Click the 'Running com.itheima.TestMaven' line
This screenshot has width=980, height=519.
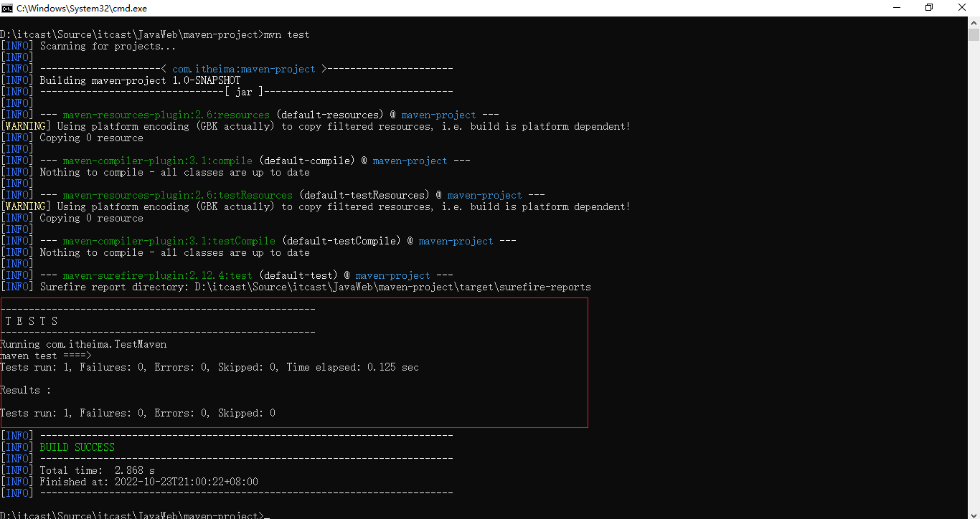tap(83, 344)
